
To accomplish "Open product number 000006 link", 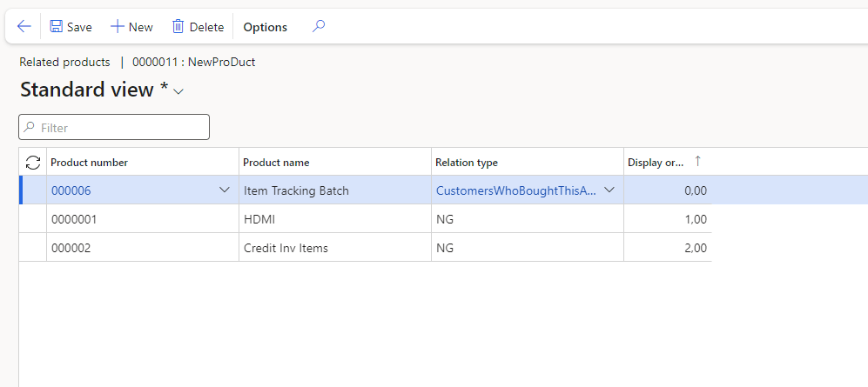I will click(71, 190).
